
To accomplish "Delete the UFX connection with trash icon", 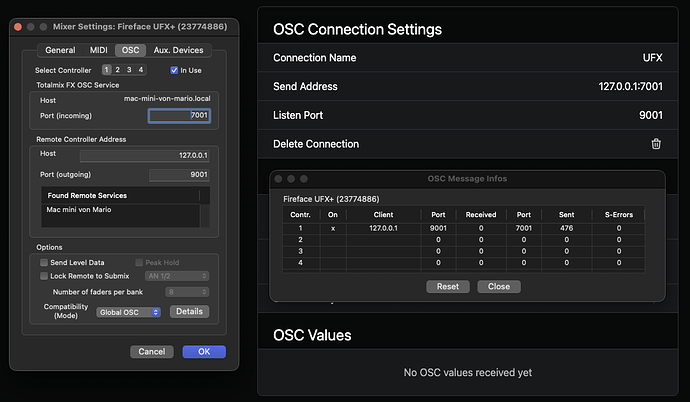I will click(x=656, y=144).
